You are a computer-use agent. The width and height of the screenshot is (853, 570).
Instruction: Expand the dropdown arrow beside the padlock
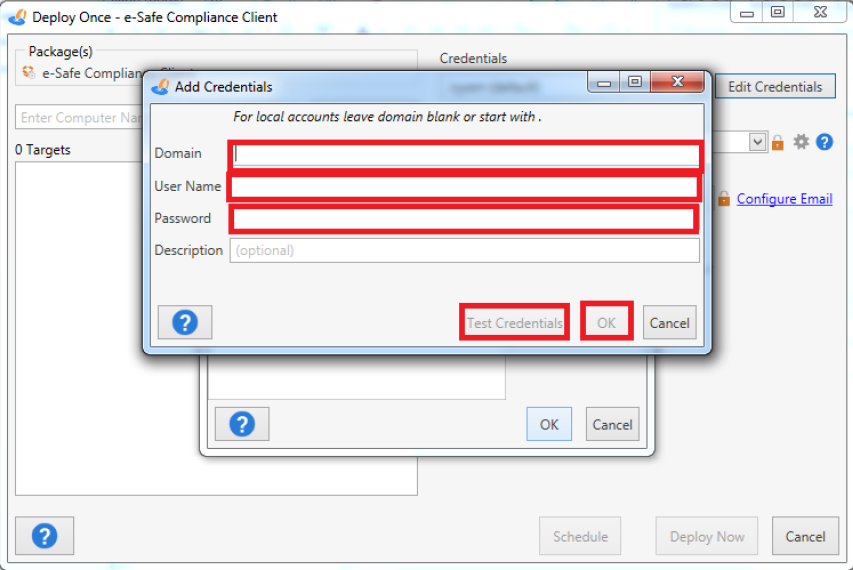(x=757, y=142)
